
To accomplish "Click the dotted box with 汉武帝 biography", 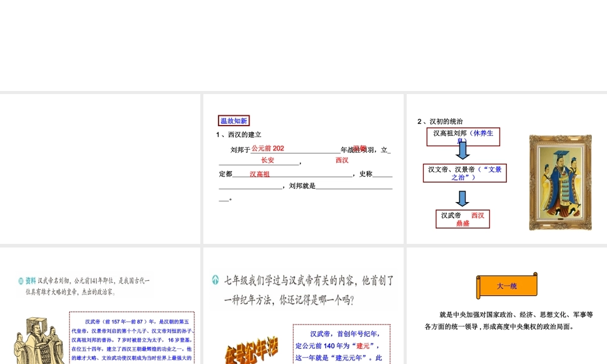I will click(x=132, y=338).
